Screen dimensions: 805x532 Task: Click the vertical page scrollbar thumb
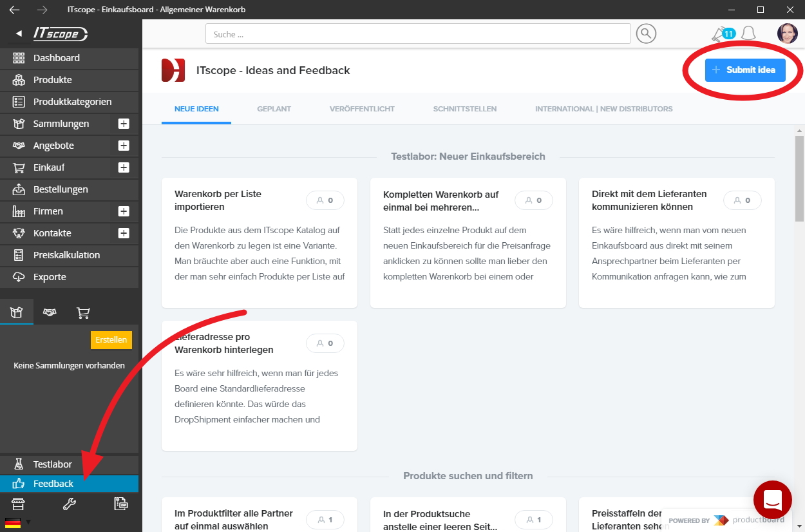click(799, 178)
